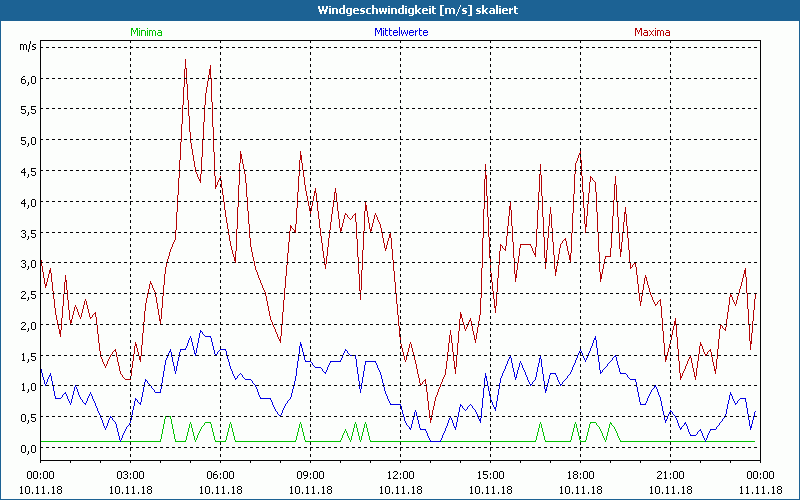Image resolution: width=800 pixels, height=500 pixels.
Task: Click the 11.11.18 date label
Action: 760,489
